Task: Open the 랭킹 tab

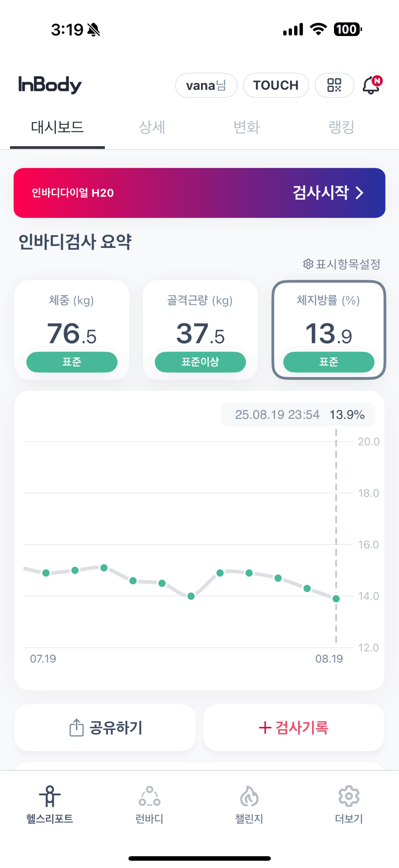Action: pos(341,127)
